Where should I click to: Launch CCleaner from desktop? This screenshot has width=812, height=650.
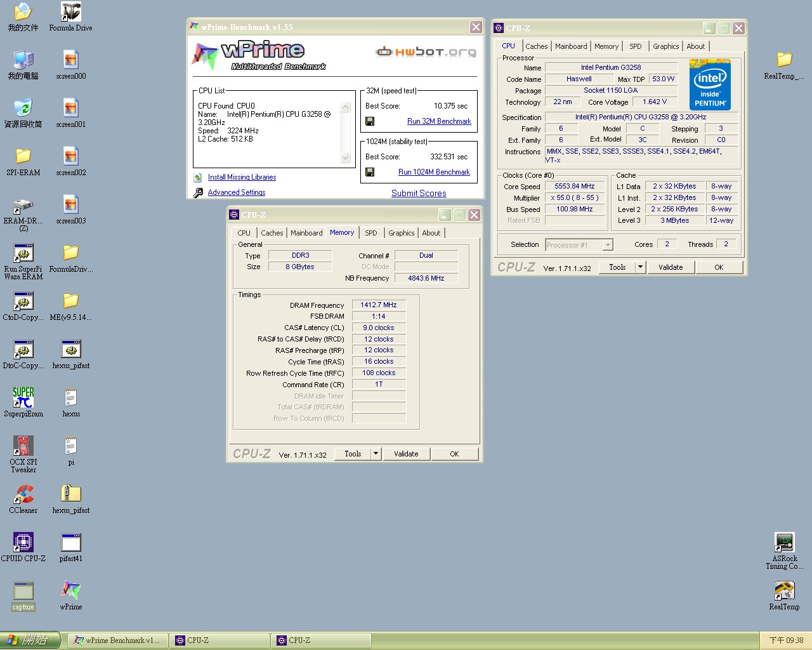coord(23,499)
